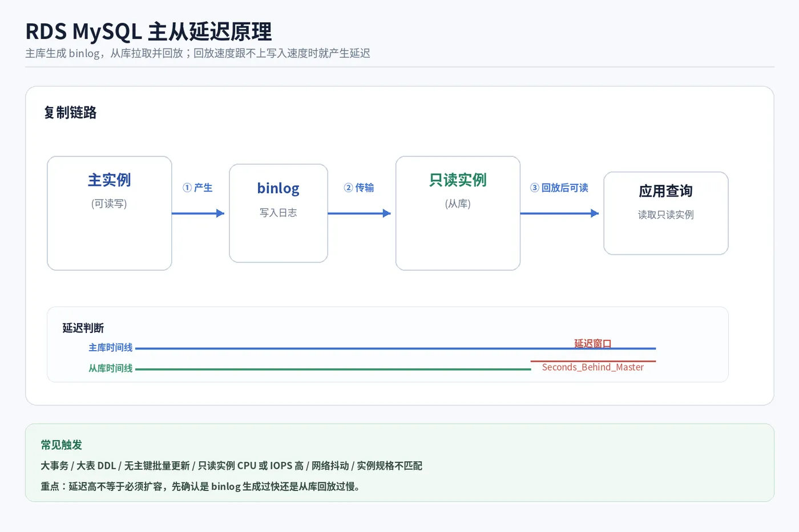Viewport: 799px width, 532px height.
Task: Click the "从库时间线" label
Action: (111, 368)
